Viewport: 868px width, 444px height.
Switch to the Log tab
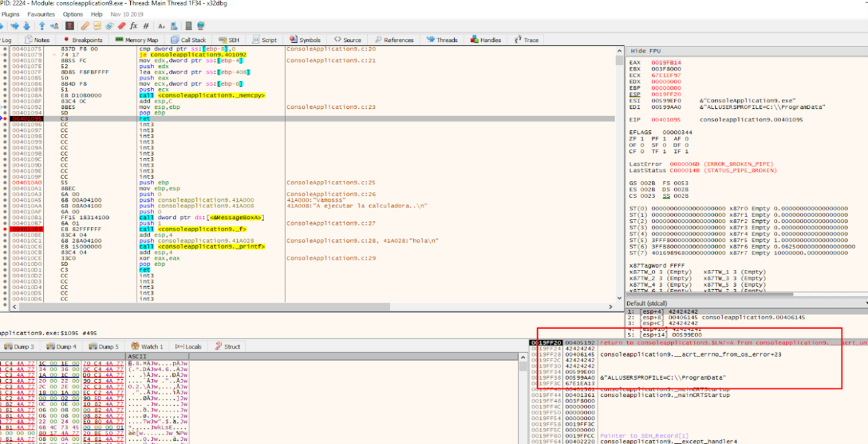6,40
